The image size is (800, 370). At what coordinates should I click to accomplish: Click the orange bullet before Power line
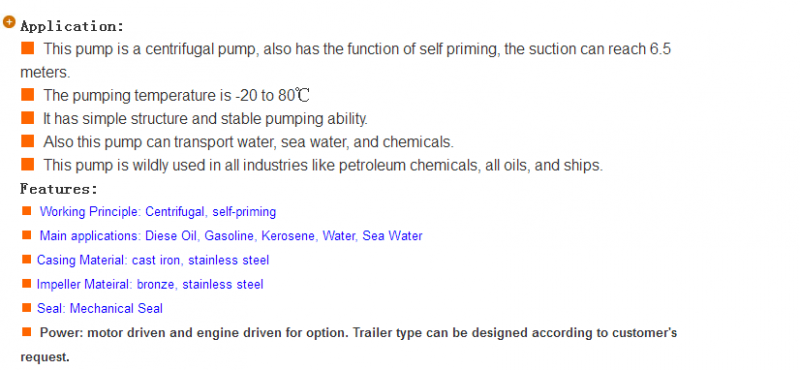(x=27, y=332)
